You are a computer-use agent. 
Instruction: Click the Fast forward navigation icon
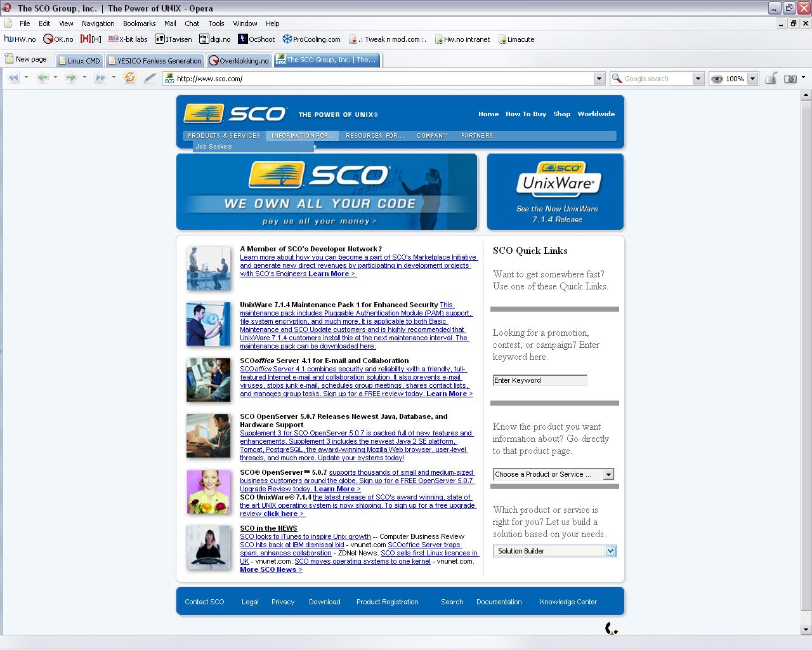click(x=100, y=78)
